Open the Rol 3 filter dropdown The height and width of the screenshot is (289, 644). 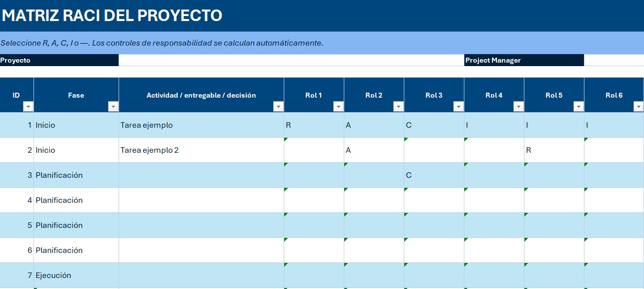tap(458, 107)
